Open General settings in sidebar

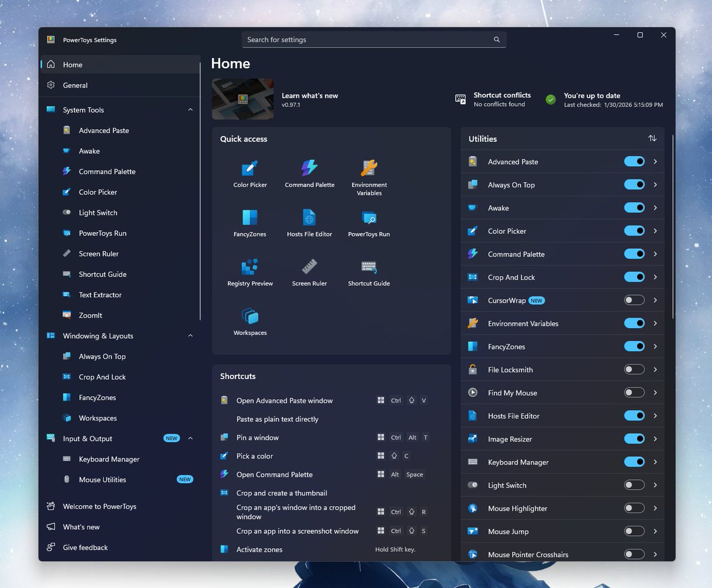[120, 85]
